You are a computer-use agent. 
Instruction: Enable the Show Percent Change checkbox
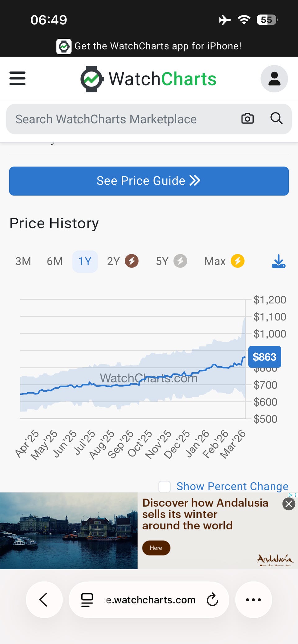pos(165,487)
